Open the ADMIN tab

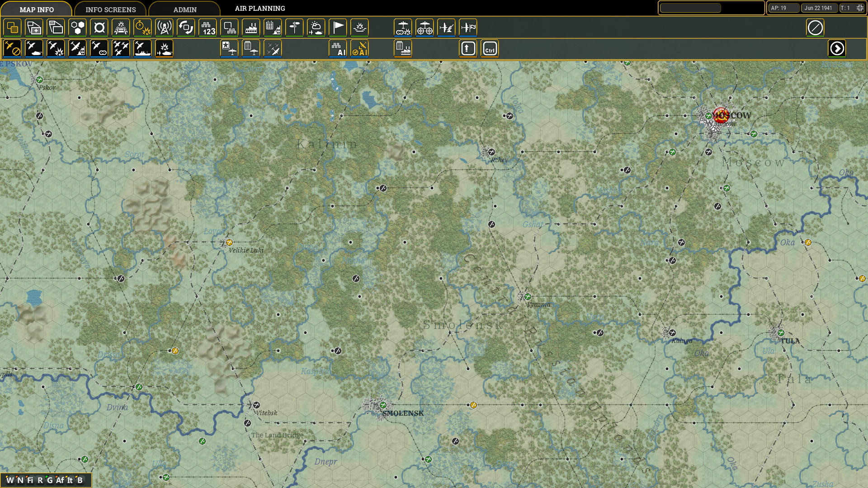click(185, 9)
